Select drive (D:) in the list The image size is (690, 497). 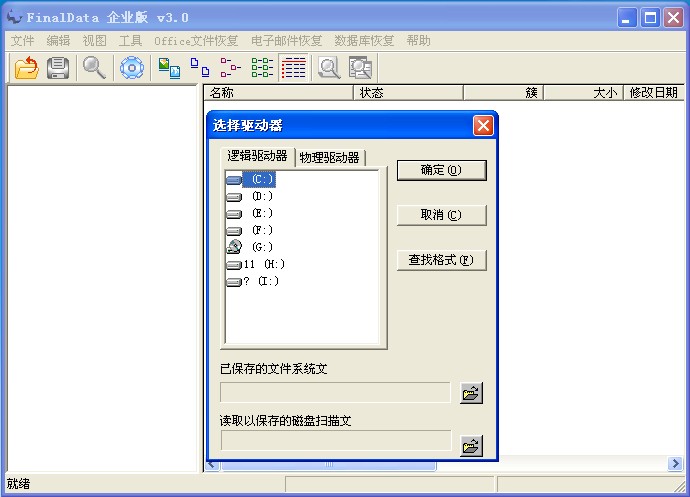[250, 196]
